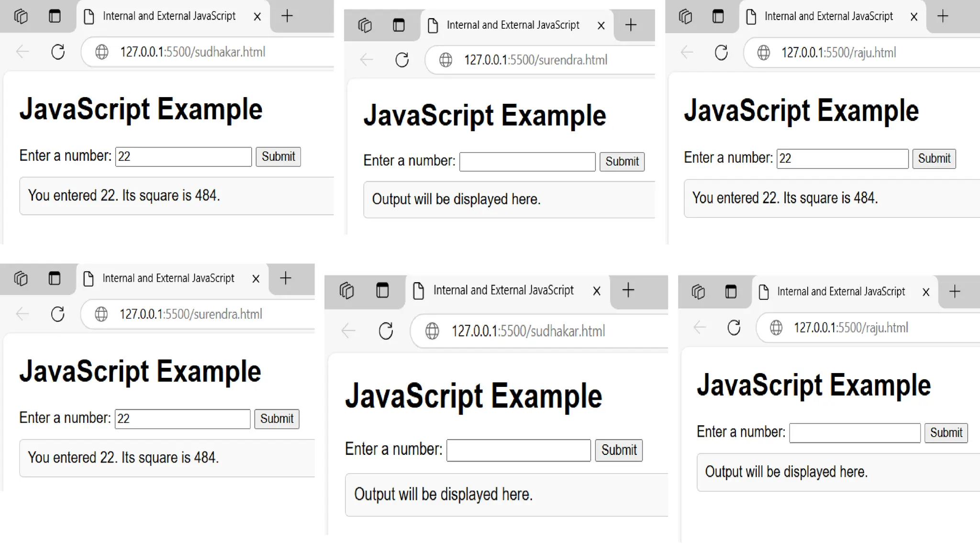Screen dimensions: 980x551
Task: Add new tab in surendra.html window with empty field
Action: 631,25
